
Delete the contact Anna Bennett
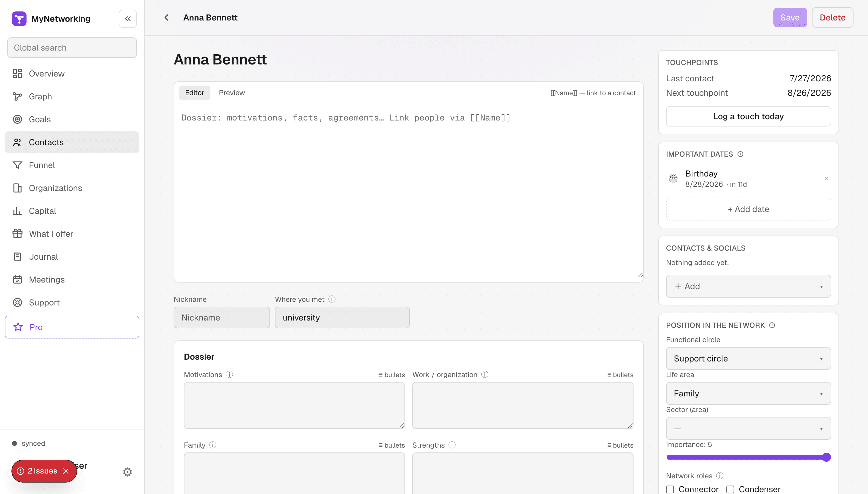tap(832, 18)
